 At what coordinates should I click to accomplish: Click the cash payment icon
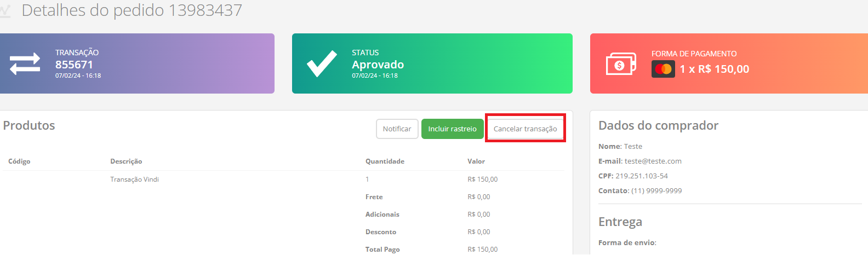tap(621, 64)
